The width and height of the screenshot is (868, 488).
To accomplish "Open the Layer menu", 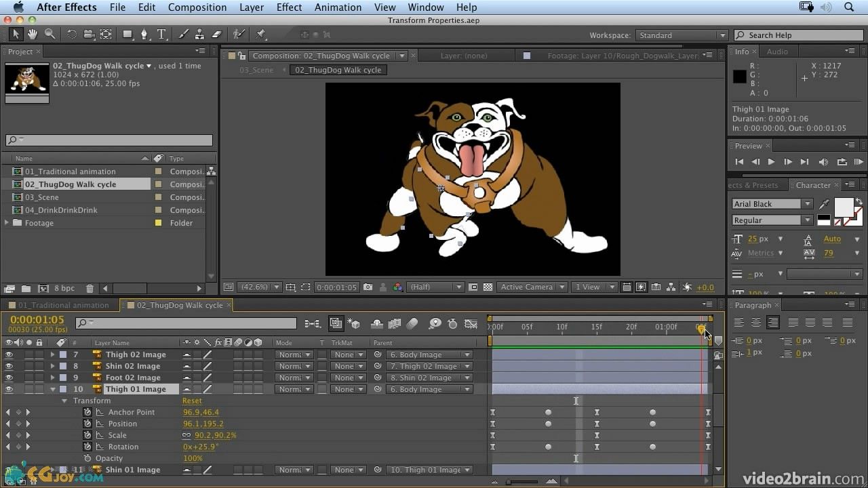I will pos(252,7).
